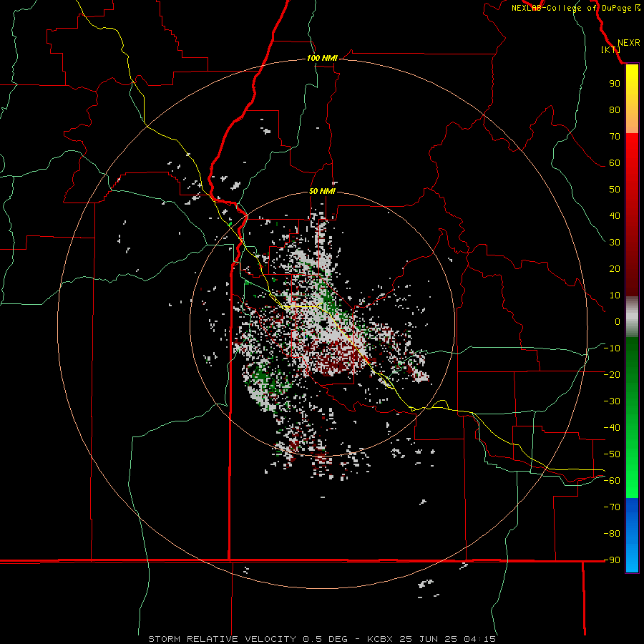Click the -30 value on velocity scale

coord(612,401)
